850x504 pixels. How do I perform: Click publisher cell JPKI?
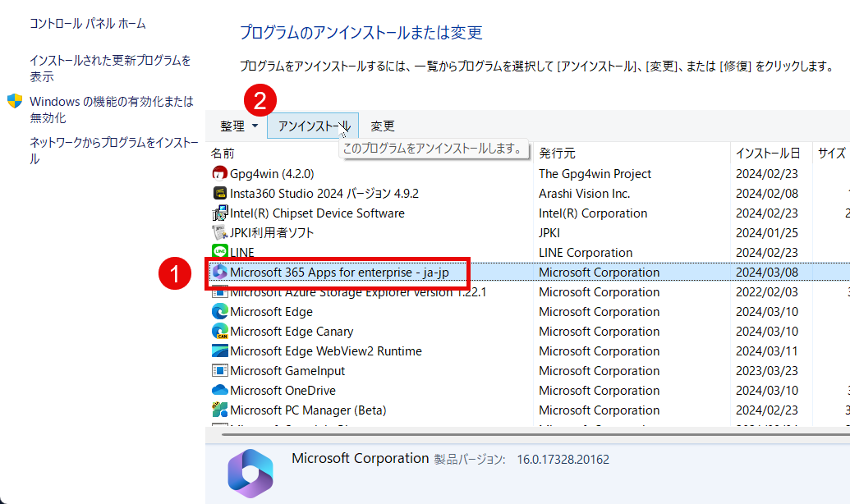pyautogui.click(x=549, y=232)
